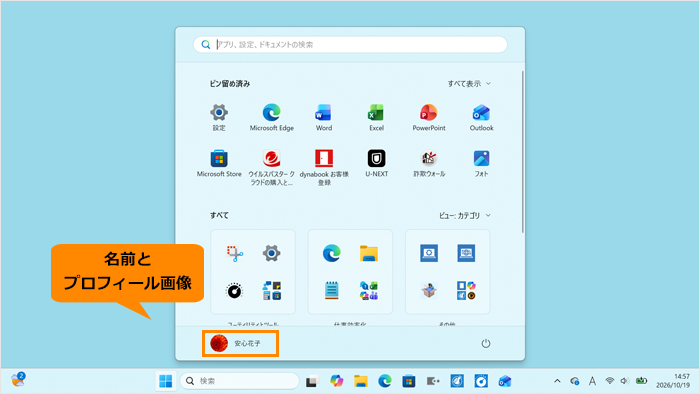Image resolution: width=700 pixels, height=394 pixels.
Task: Open the second blue laptop icon in その他
Action: pyautogui.click(x=466, y=253)
